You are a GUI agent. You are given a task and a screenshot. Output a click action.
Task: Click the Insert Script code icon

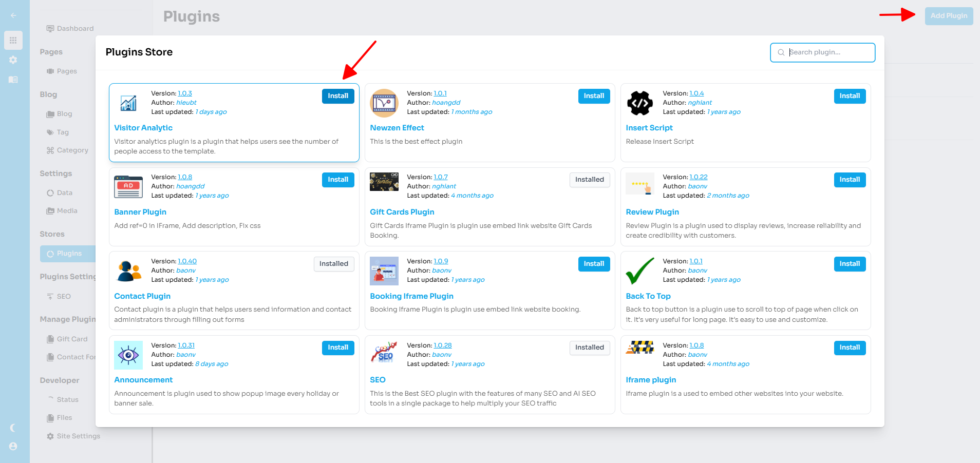[640, 103]
